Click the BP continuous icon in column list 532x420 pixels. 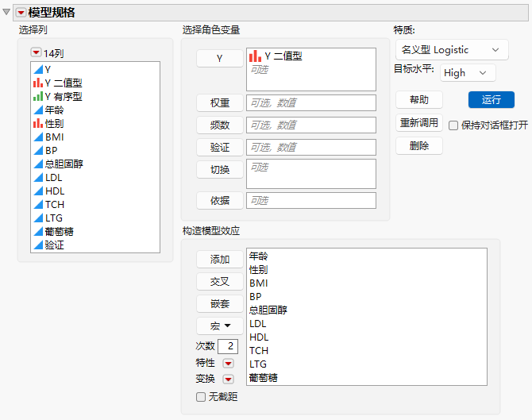coord(38,150)
